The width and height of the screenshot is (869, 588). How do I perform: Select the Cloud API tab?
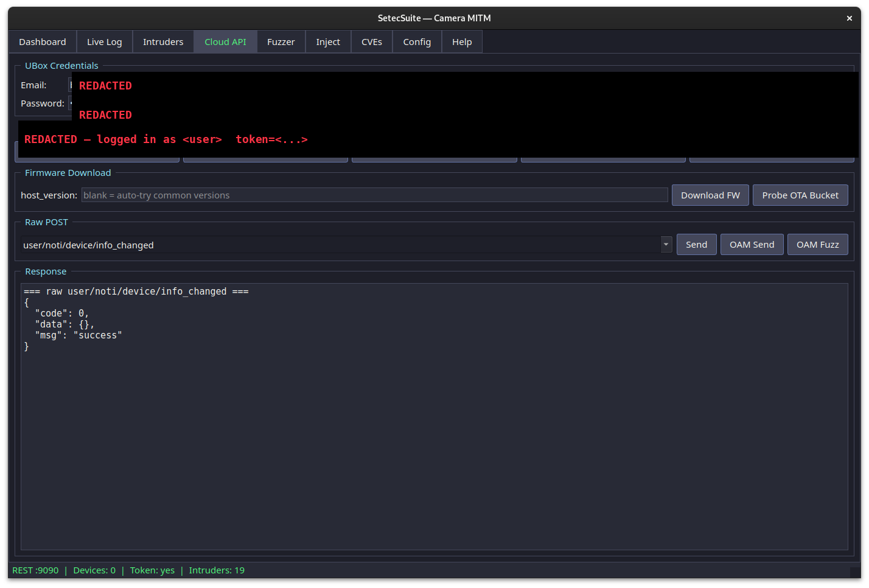pyautogui.click(x=225, y=41)
